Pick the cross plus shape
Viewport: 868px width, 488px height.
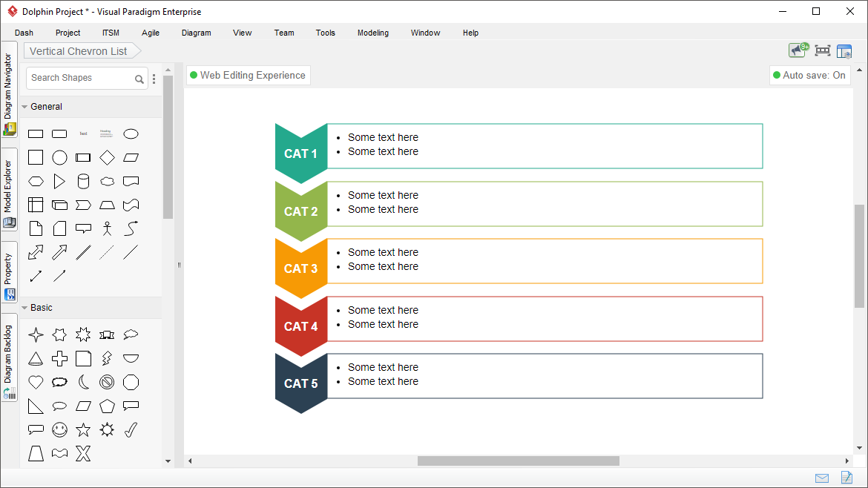coord(59,358)
